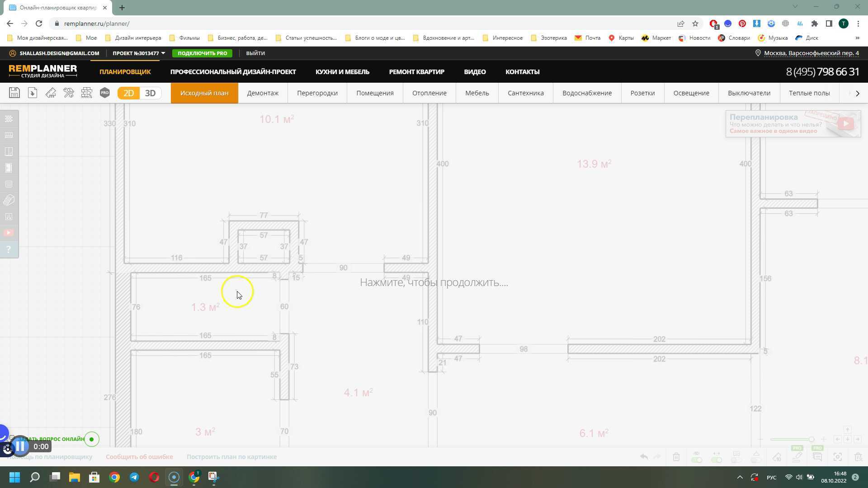Select the save project floppy disk icon
This screenshot has width=868, height=488.
pos(14,93)
